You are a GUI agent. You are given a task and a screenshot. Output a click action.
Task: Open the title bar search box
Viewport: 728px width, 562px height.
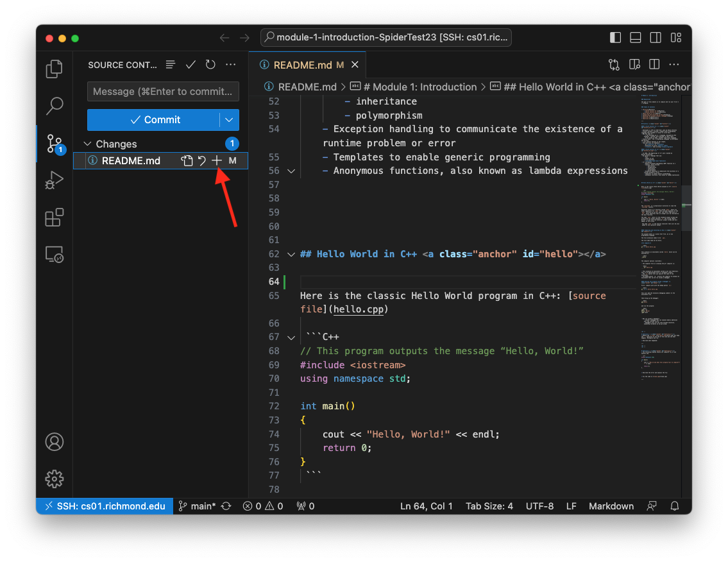click(386, 38)
